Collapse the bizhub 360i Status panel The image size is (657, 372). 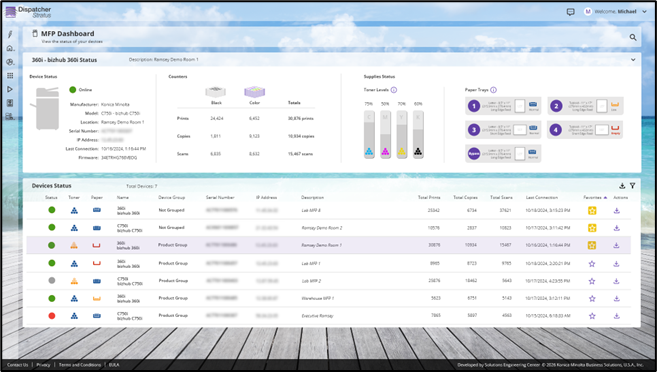tap(633, 59)
